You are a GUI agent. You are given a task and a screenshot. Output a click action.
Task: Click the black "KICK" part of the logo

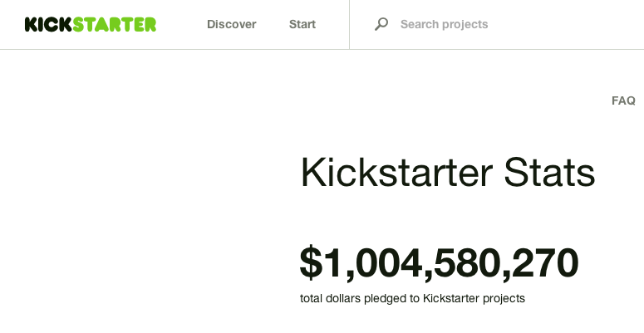click(48, 24)
